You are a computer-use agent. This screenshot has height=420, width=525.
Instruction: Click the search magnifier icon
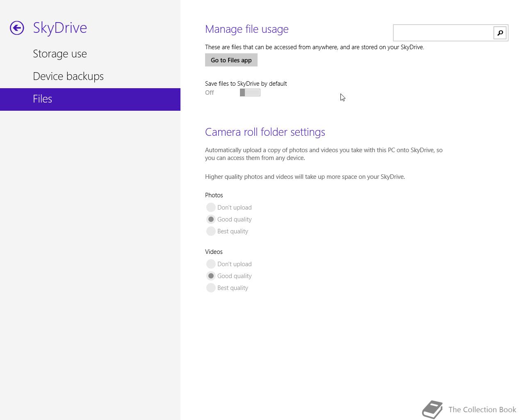(500, 33)
